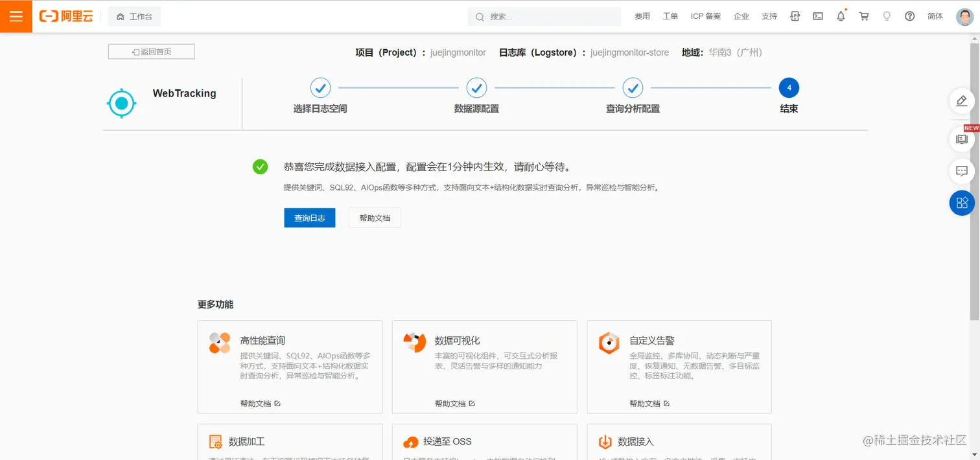The width and height of the screenshot is (980, 460).
Task: Switch language with 简体
Action: 935,17
